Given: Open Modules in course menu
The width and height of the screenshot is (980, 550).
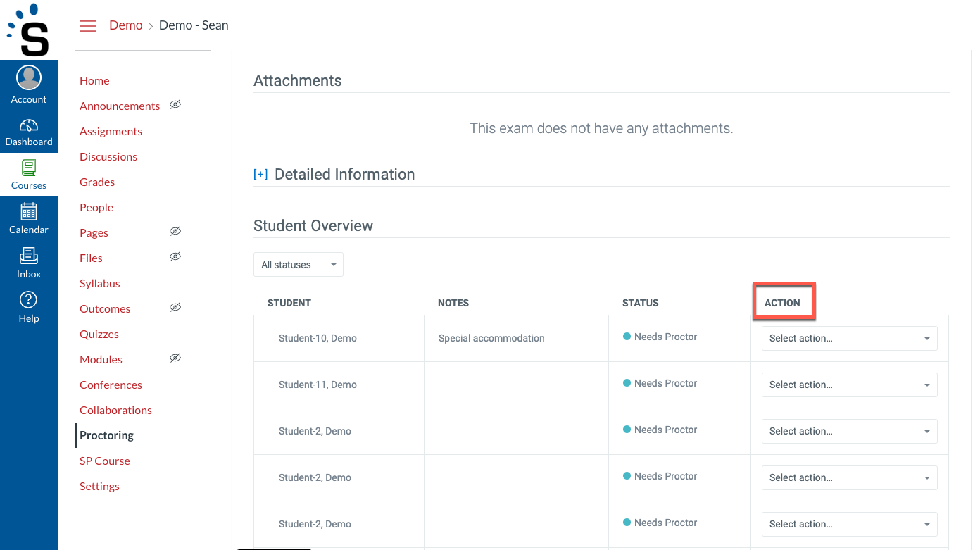Looking at the screenshot, I should click(101, 360).
